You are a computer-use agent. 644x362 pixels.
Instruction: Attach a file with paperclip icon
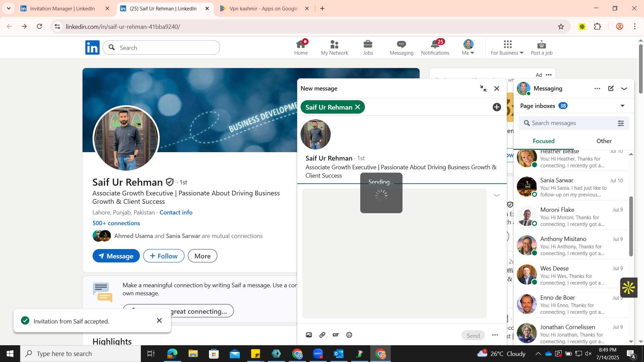tap(322, 335)
